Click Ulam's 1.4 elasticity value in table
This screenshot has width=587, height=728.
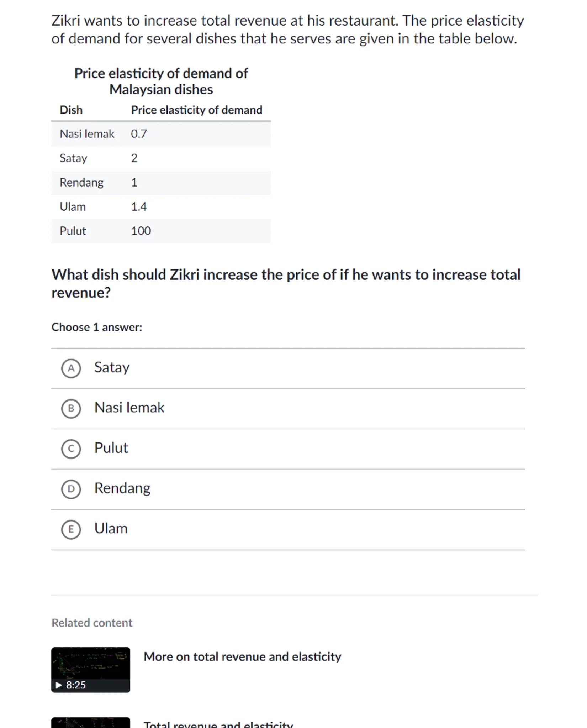(x=139, y=207)
